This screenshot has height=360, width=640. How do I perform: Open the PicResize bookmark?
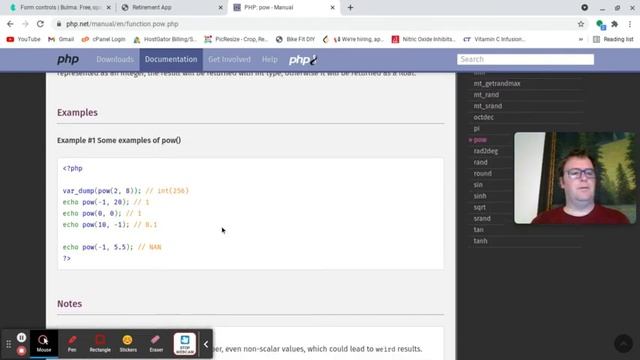tap(236, 39)
